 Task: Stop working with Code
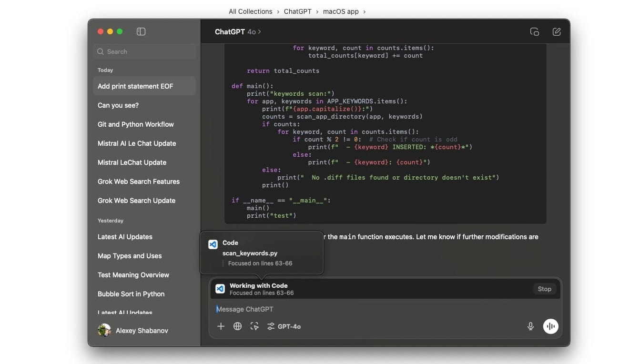tap(544, 289)
